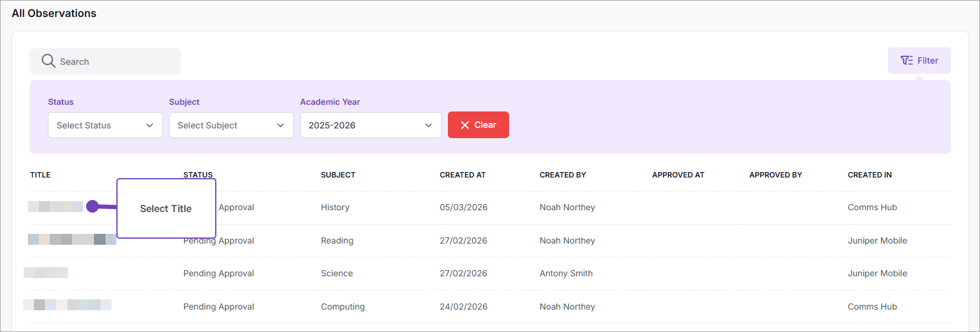Sort by the Title column header
The width and height of the screenshot is (980, 332).
coord(41,175)
